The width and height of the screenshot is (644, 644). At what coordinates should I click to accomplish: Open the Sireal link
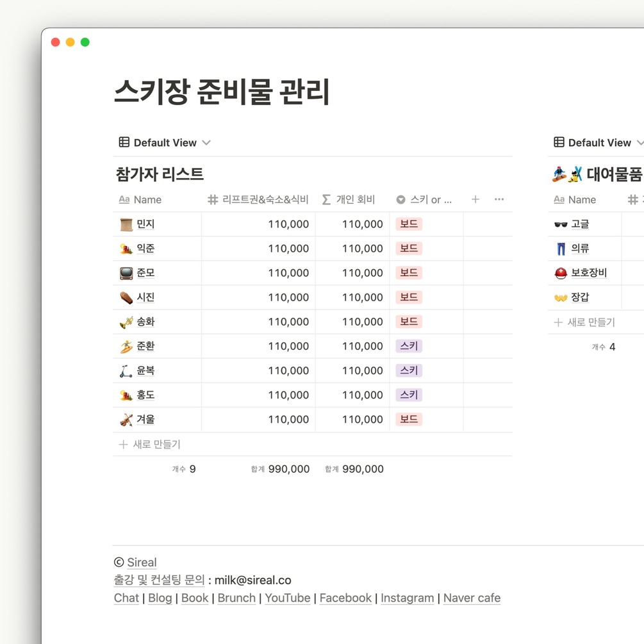pyautogui.click(x=142, y=562)
